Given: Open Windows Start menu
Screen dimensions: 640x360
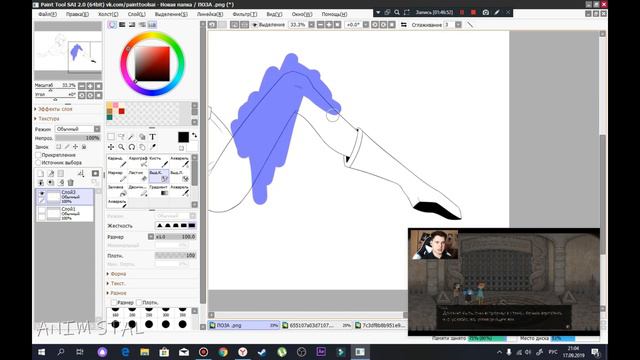Looking at the screenshot, I should [41, 352].
